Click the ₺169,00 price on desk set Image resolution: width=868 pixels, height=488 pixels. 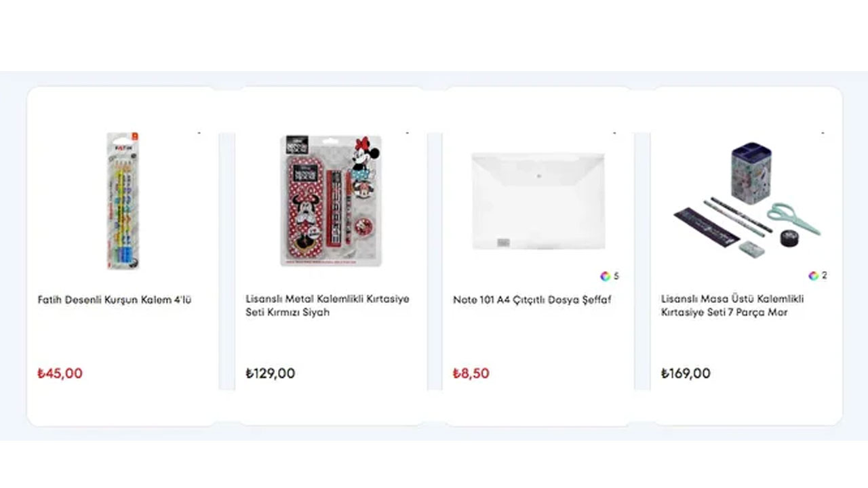tap(686, 373)
